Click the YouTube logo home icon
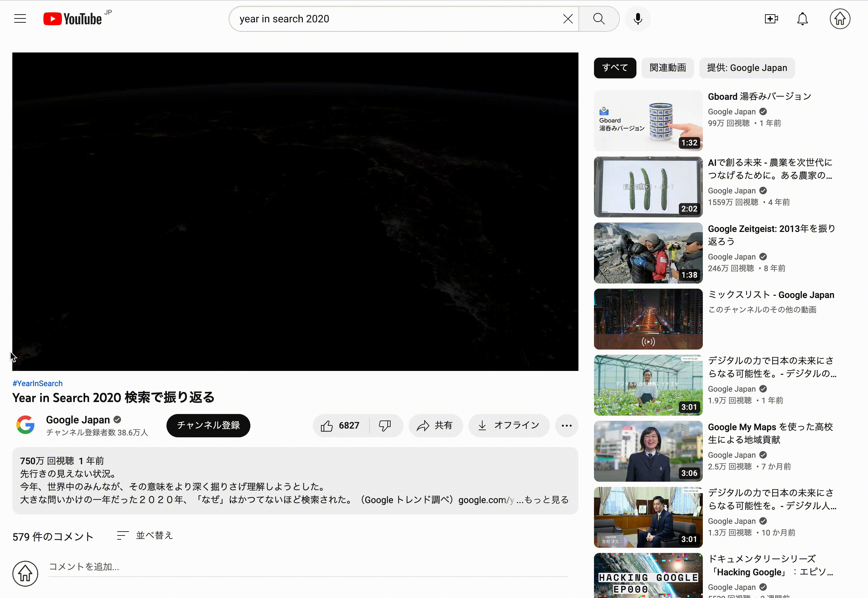868x598 pixels. tap(72, 19)
